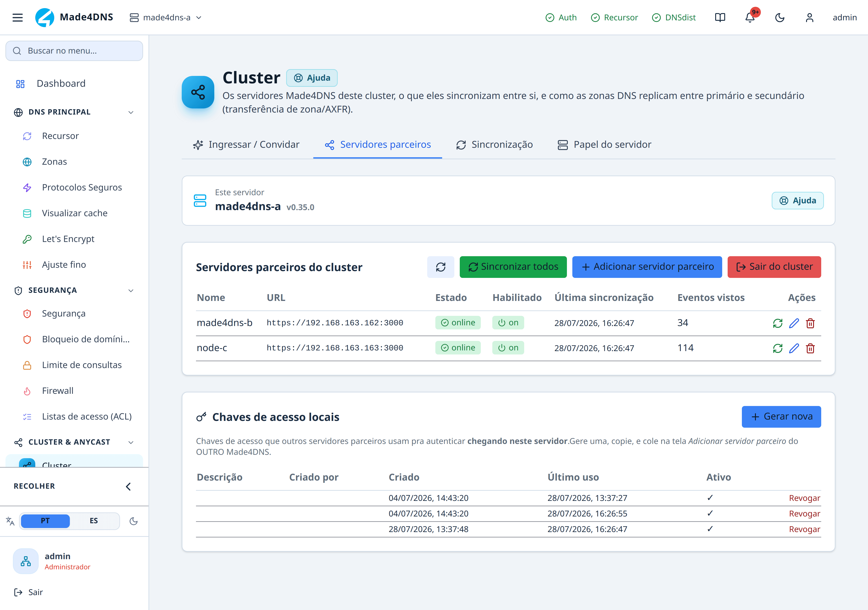The width and height of the screenshot is (868, 610).
Task: Toggle dark mode moon in sidebar
Action: [133, 521]
